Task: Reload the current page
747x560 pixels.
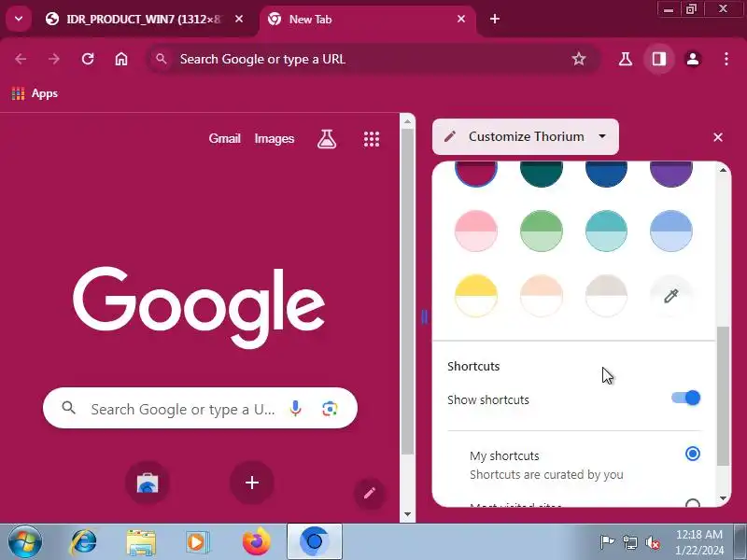Action: click(88, 59)
